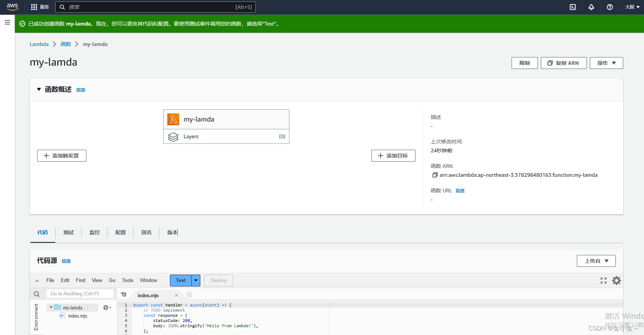Click the editor search magnifier icon
The image size is (644, 335).
37,294
